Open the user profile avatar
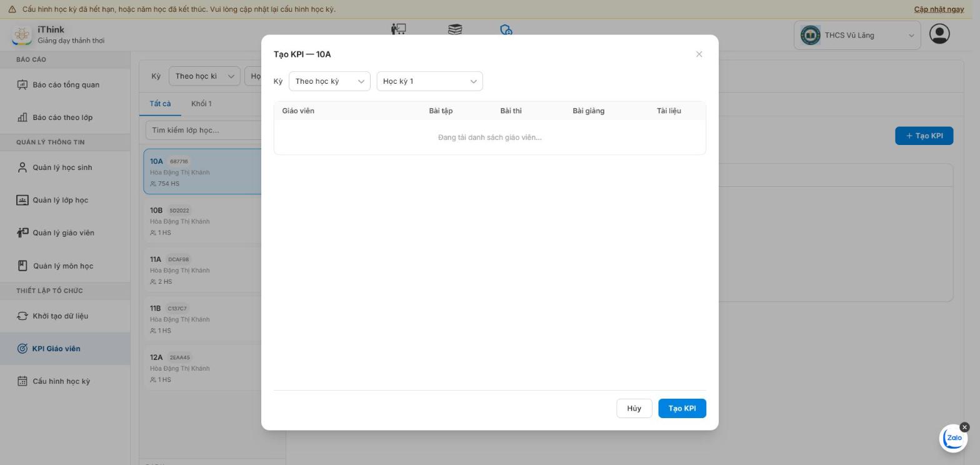Screen dimensions: 980x465 point(939,34)
